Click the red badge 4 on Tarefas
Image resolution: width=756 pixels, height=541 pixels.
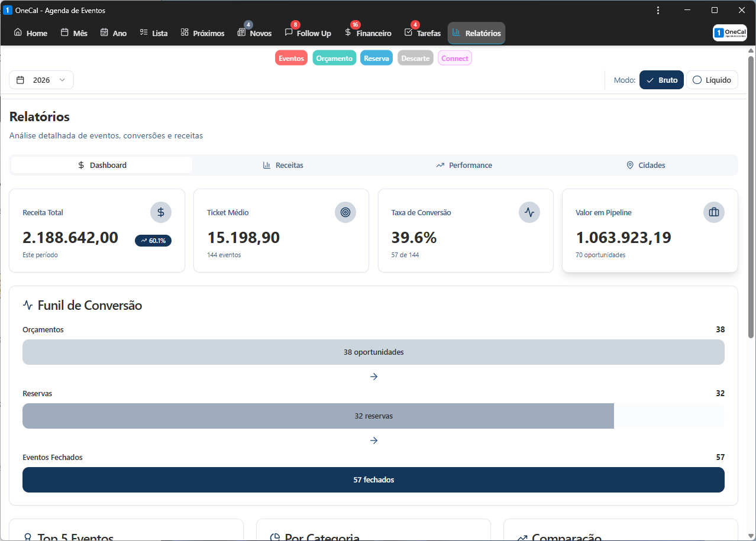[415, 25]
